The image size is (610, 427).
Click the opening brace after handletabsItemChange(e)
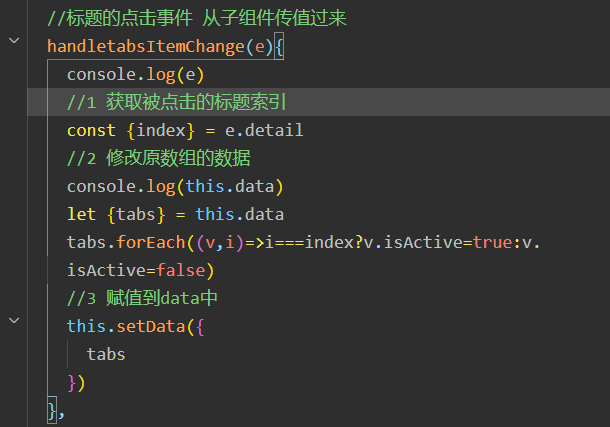(279, 47)
